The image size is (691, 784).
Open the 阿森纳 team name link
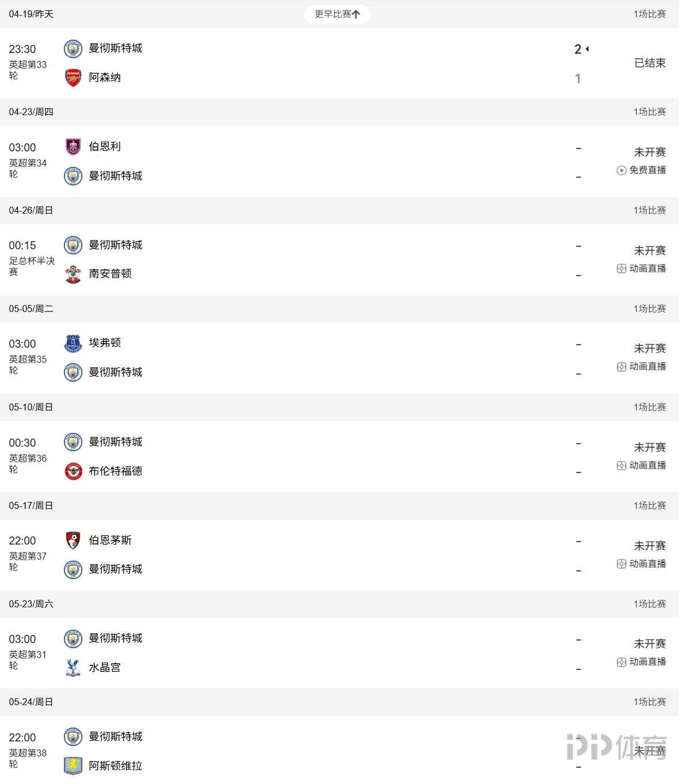[x=105, y=78]
